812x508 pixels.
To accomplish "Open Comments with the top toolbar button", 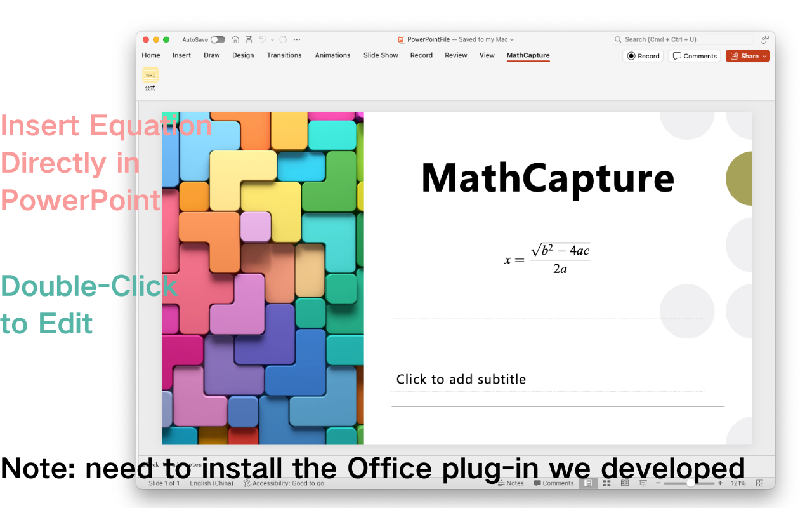I will 694,56.
